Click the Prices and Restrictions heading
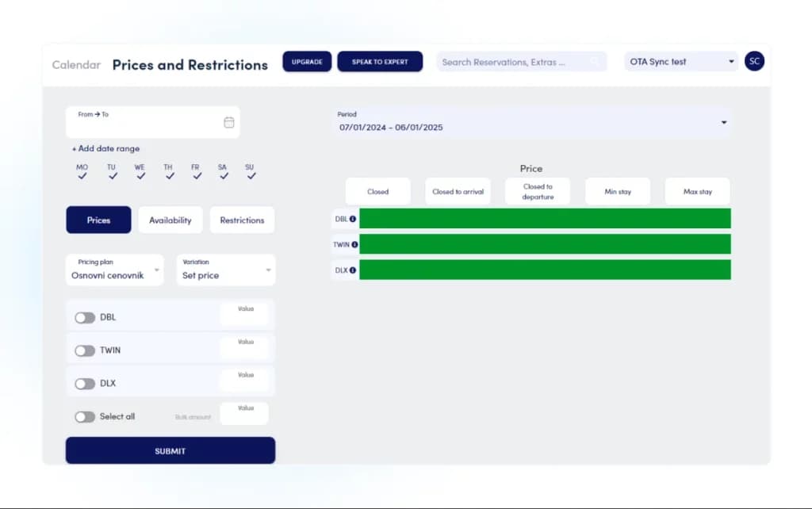Screen dimensions: 812x509 click(x=190, y=65)
